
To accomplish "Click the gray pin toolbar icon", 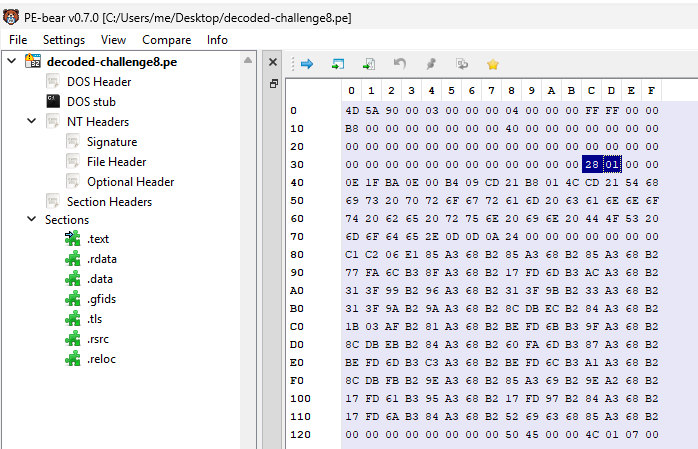I will coord(431,64).
